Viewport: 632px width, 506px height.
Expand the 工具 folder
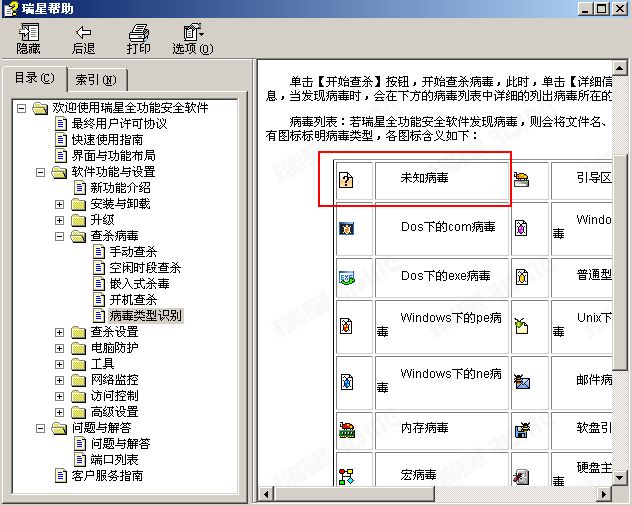click(x=59, y=364)
